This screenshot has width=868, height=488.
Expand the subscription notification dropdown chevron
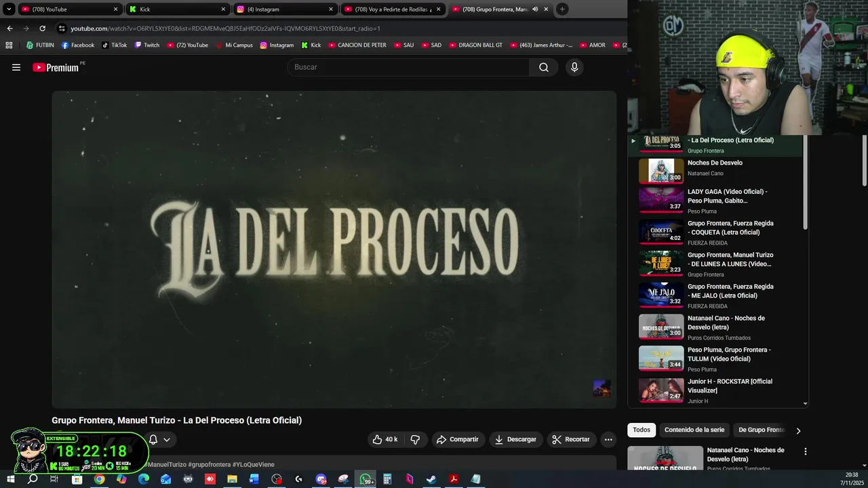167,439
